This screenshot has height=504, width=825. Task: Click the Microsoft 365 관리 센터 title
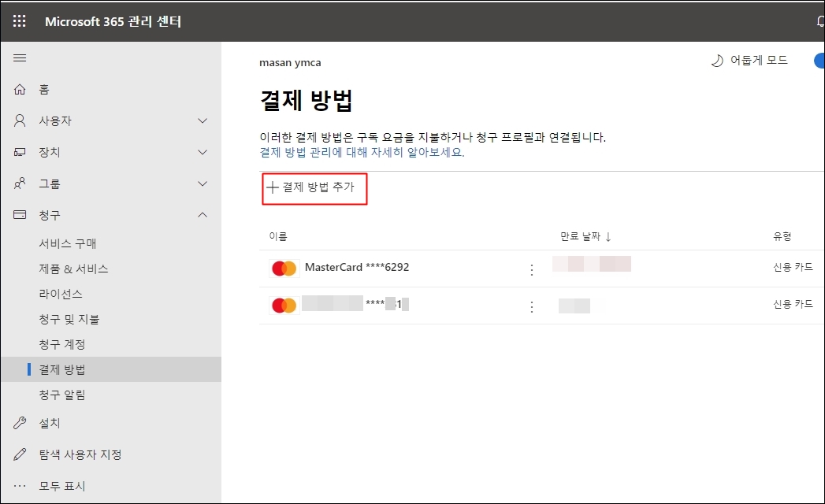point(113,21)
